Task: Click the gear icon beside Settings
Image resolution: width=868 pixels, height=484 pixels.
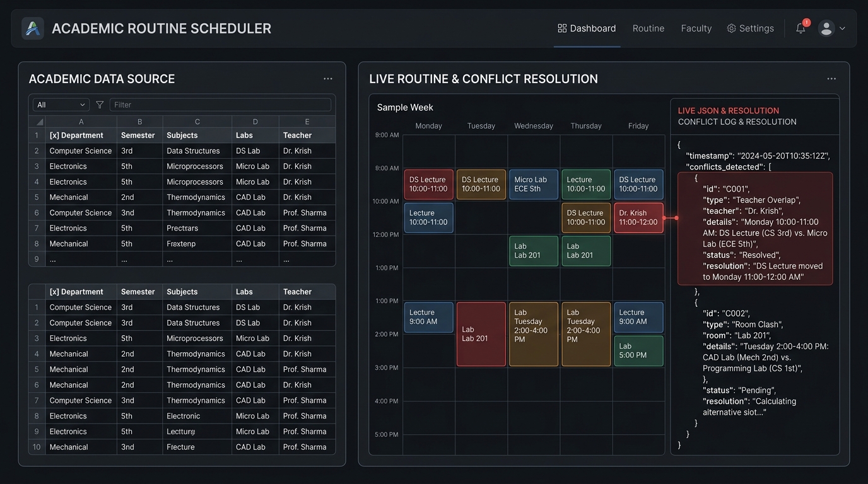Action: [732, 28]
